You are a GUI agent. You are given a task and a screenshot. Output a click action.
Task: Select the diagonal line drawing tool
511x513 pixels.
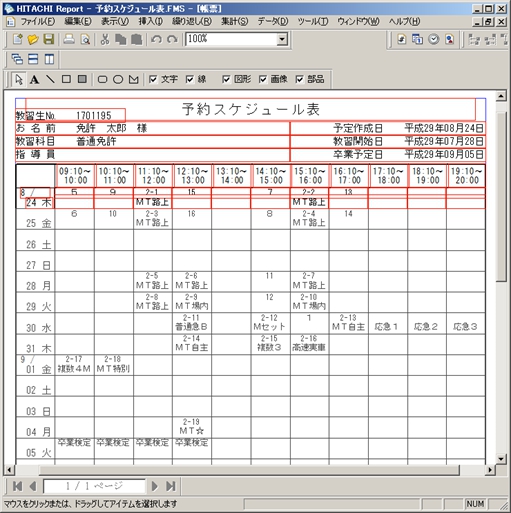click(x=50, y=79)
